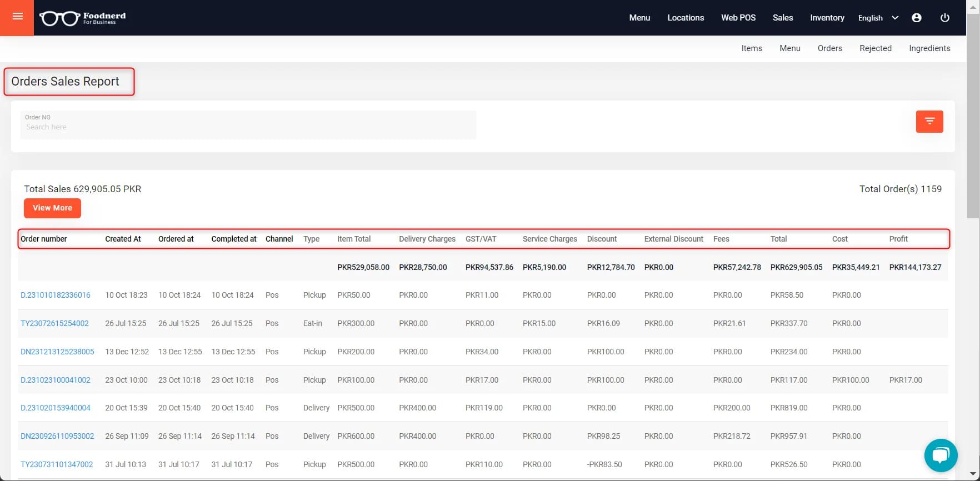Switch to the Rejected report tab
The width and height of the screenshot is (980, 481).
pyautogui.click(x=876, y=48)
